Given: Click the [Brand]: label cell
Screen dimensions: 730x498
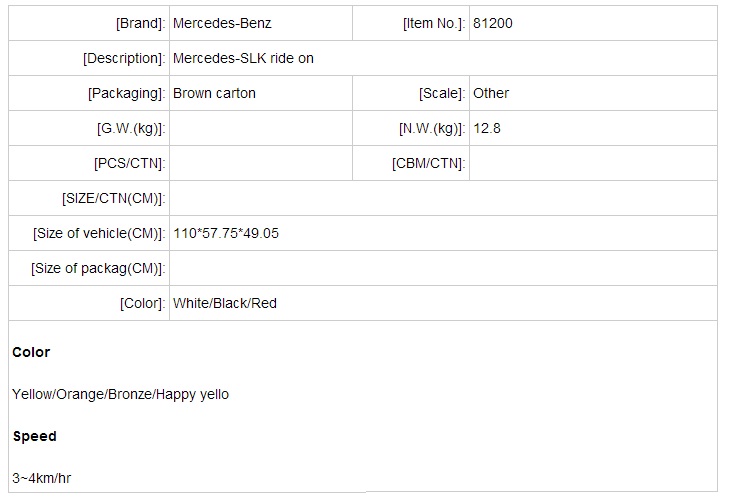Looking at the screenshot, I should (x=140, y=23).
